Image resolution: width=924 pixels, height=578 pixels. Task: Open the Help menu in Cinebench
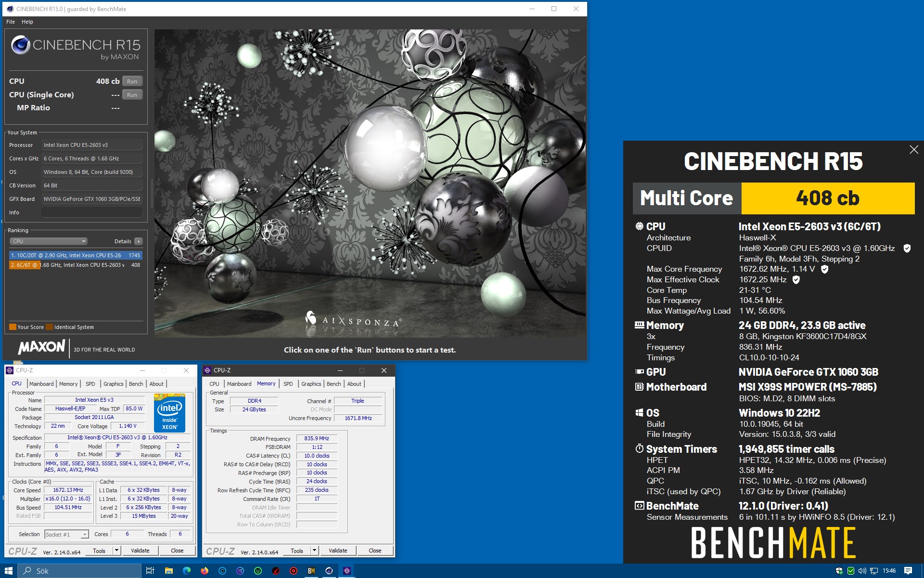point(27,22)
